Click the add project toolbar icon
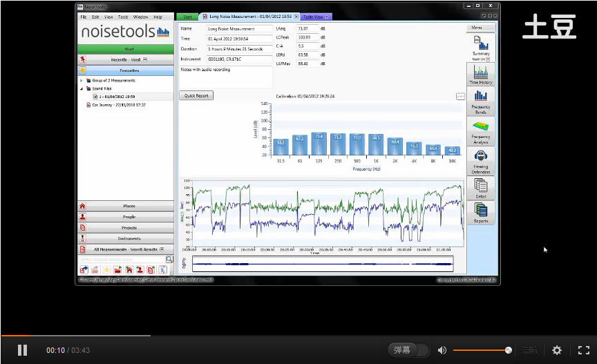The height and width of the screenshot is (364, 597). tap(151, 270)
